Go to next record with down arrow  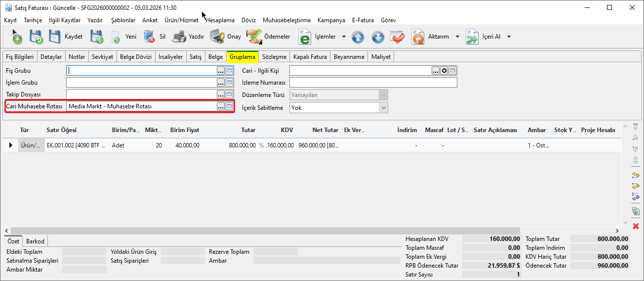(377, 37)
